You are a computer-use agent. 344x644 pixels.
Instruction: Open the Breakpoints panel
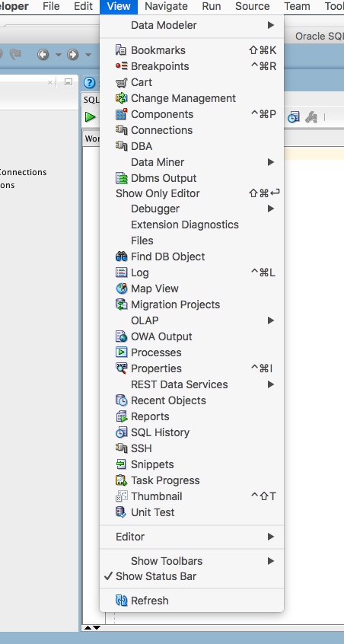point(192,66)
